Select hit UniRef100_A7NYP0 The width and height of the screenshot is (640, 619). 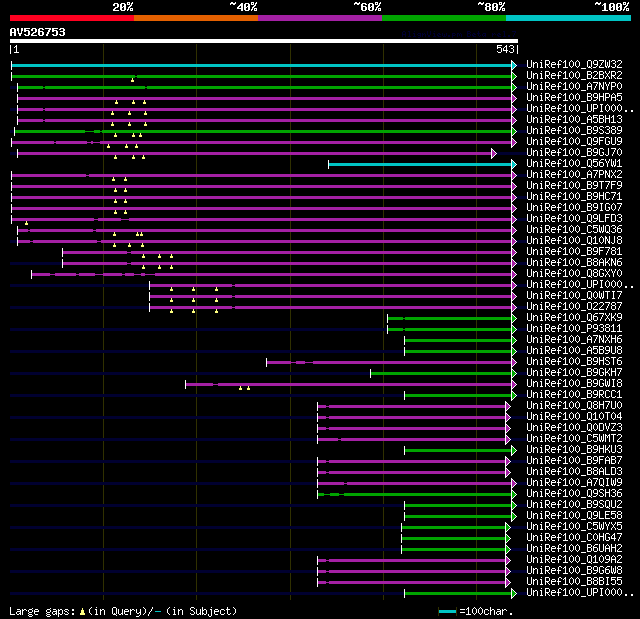tap(574, 87)
